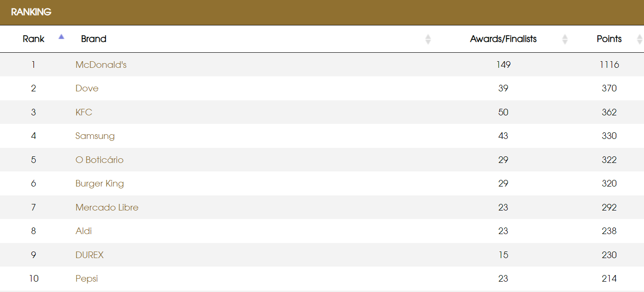Click the Awards/Finalists sort arrows icon
644x292 pixels.
coord(564,39)
